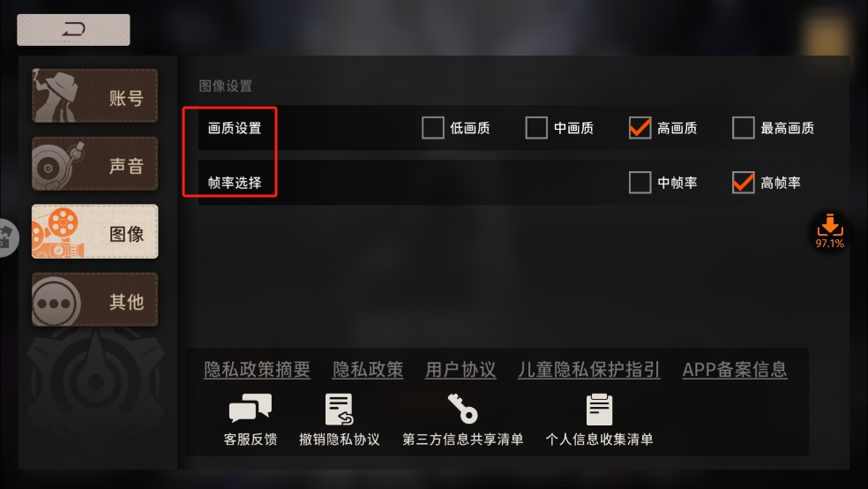
Task: Enable the 最高画质 checkbox
Action: 744,128
